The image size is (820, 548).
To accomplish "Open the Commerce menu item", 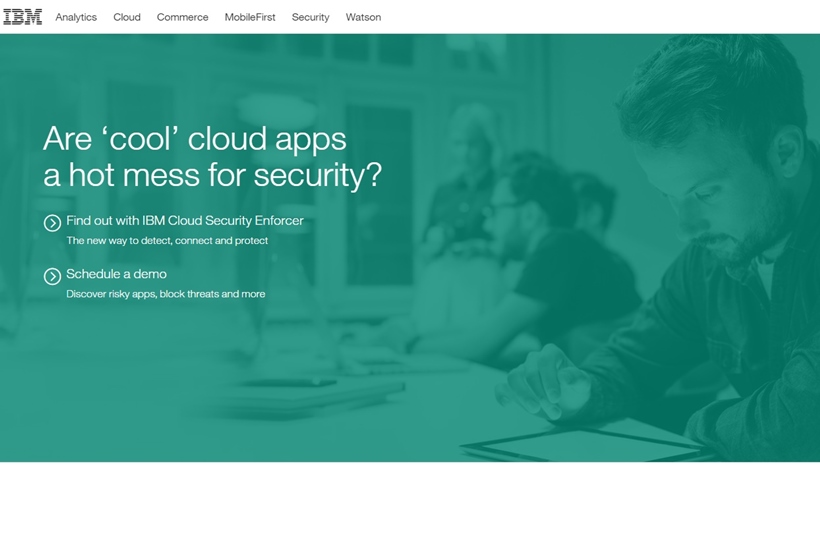I will click(183, 17).
